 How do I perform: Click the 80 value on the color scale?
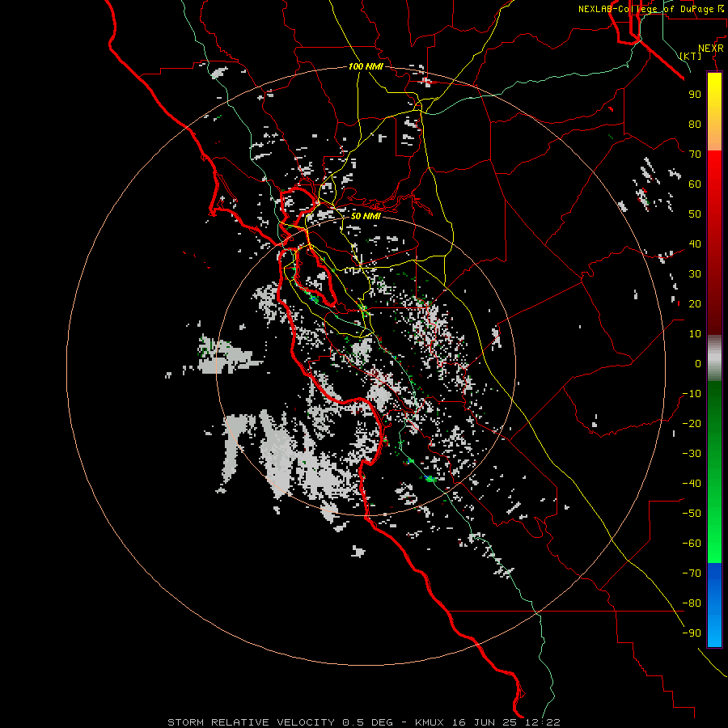(x=695, y=124)
